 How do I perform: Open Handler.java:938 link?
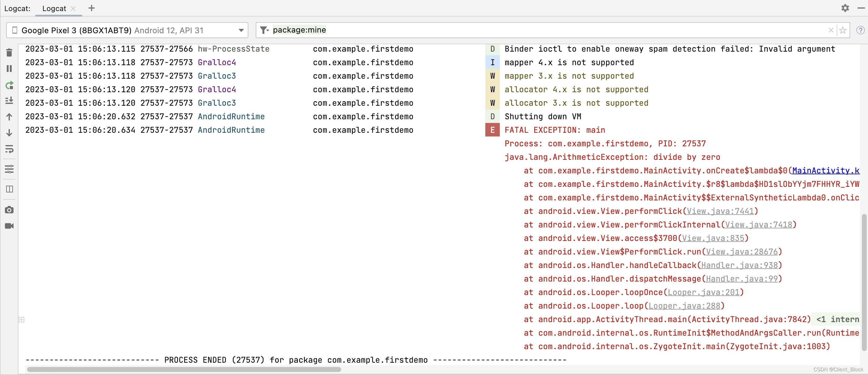click(739, 265)
